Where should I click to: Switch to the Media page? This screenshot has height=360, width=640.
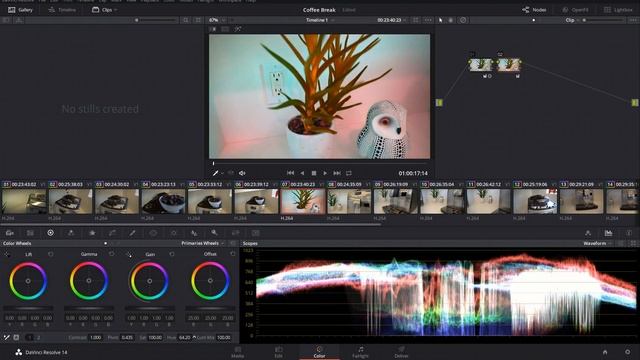point(238,352)
